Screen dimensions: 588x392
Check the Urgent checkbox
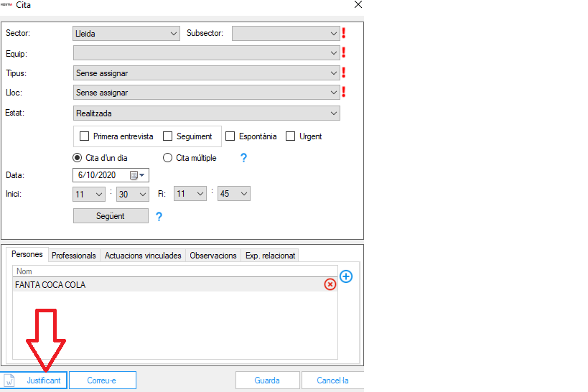click(x=291, y=136)
